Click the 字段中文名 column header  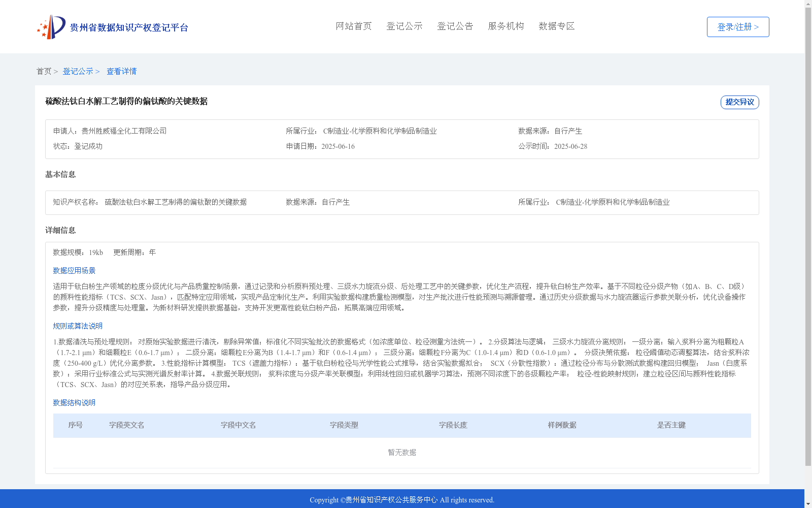click(239, 425)
